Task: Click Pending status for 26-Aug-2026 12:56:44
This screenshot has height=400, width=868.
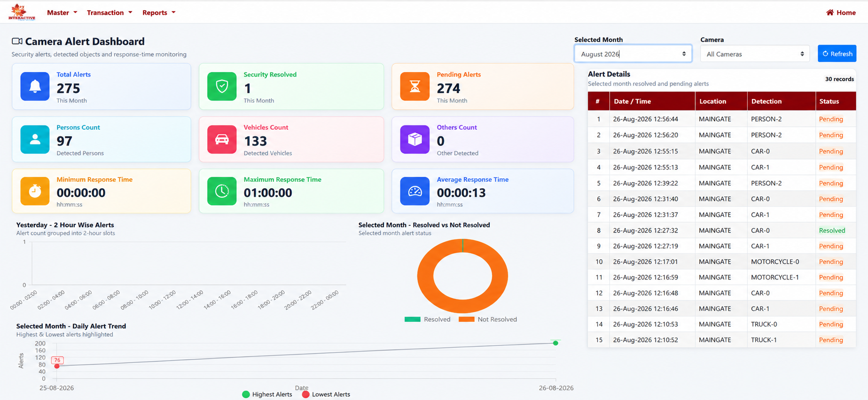Action: pyautogui.click(x=831, y=119)
